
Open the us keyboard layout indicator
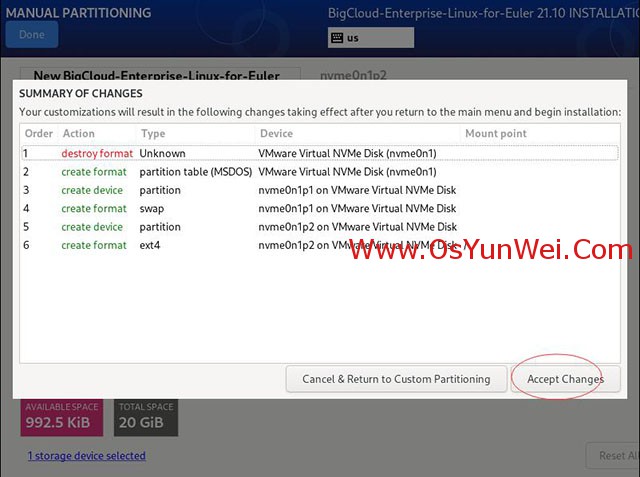[371, 38]
